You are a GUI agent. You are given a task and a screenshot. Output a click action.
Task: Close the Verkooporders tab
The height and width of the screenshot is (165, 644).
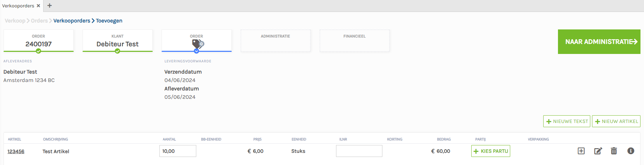[39, 6]
